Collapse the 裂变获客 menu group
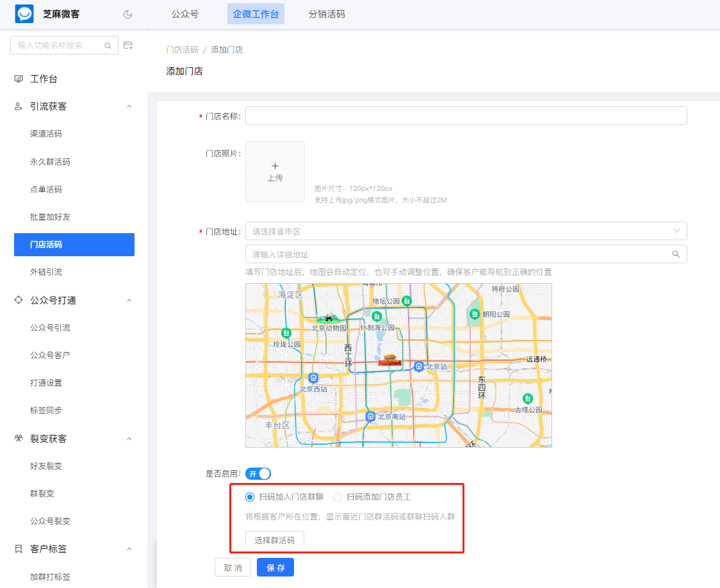720x588 pixels. click(x=129, y=439)
